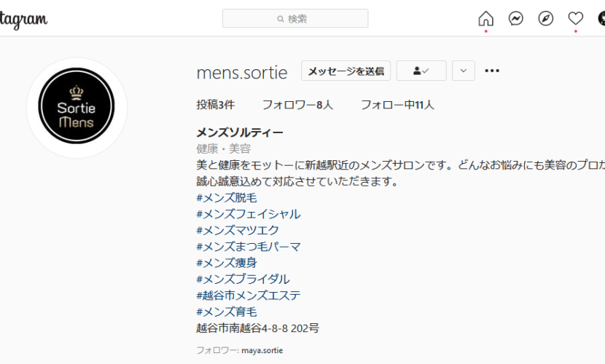
Task: Open the フォロワー8人 followers list
Action: (297, 105)
